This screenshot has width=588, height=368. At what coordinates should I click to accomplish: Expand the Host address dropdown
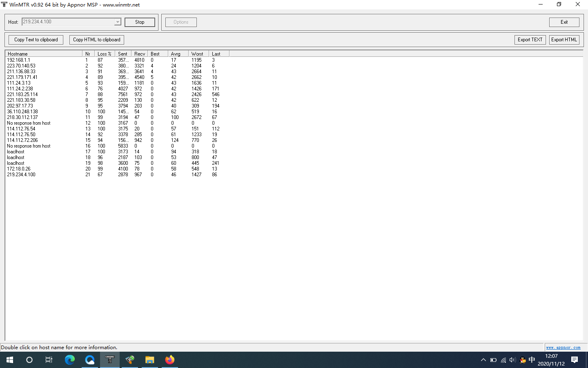(118, 22)
